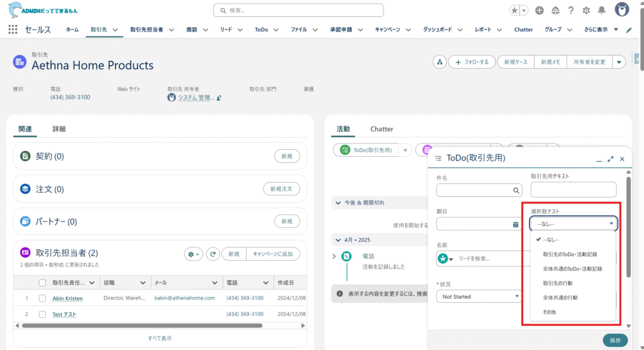Click キャンペーンに追加 button
The image size is (644, 350).
[273, 254]
